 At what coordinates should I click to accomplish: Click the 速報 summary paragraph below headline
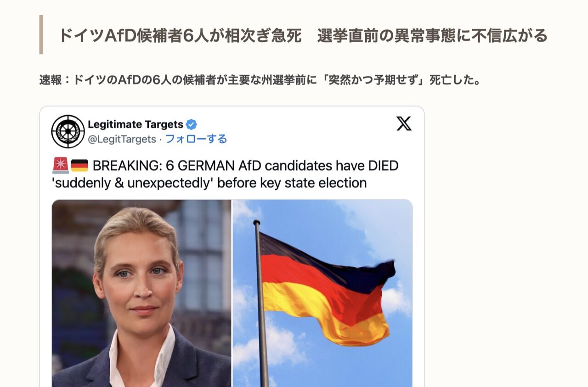(260, 80)
